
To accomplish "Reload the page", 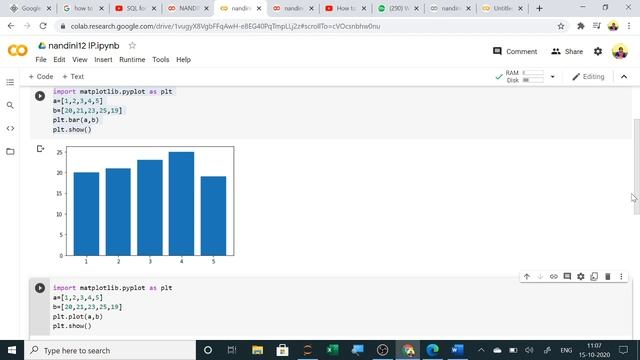I will (43, 26).
